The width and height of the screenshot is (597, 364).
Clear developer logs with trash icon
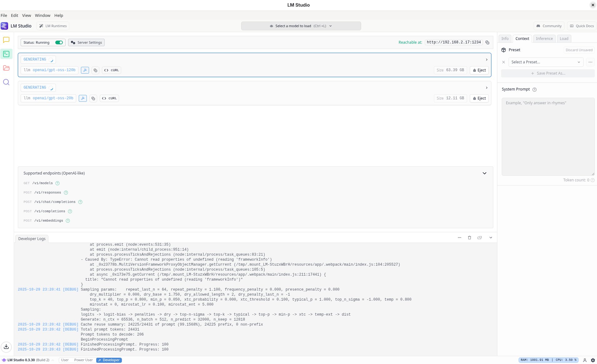[x=469, y=238]
